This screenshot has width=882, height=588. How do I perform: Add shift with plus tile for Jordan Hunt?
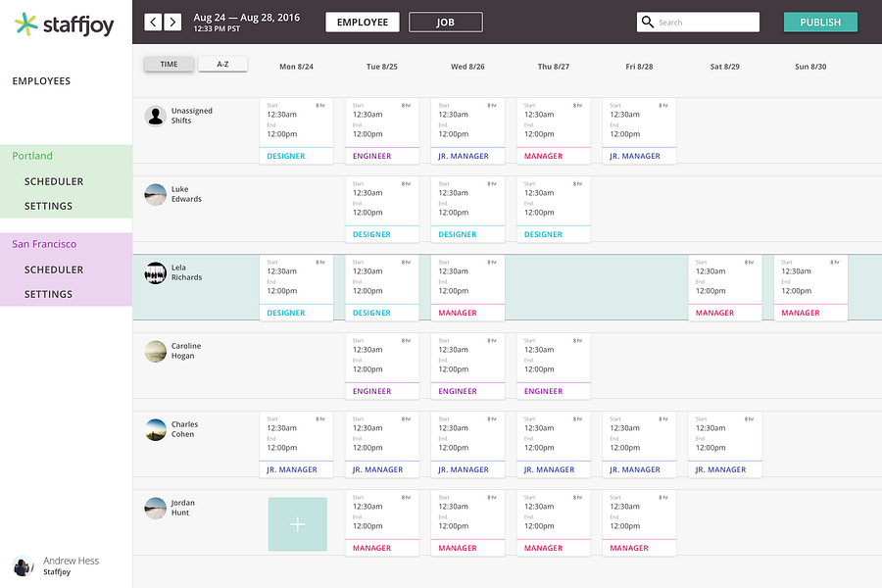click(x=298, y=524)
